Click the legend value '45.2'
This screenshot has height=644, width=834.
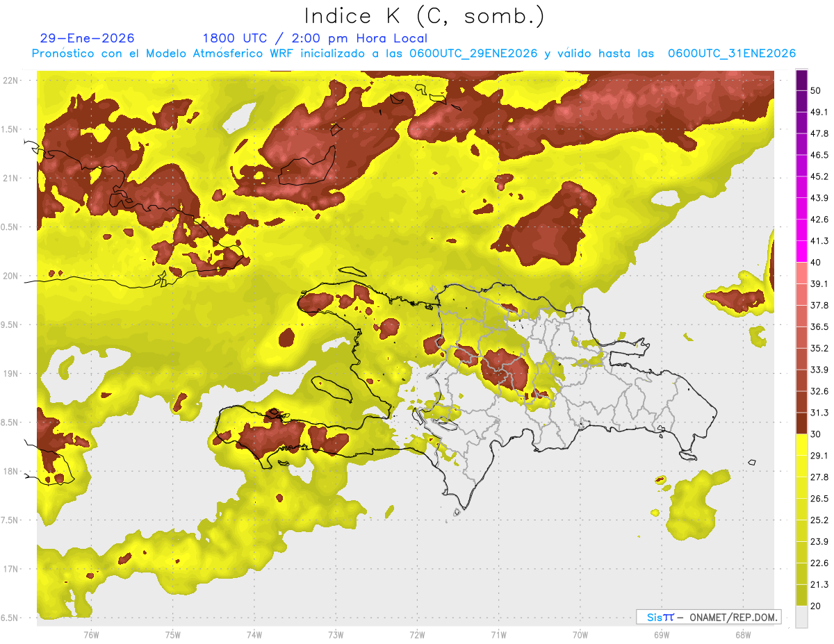(819, 176)
